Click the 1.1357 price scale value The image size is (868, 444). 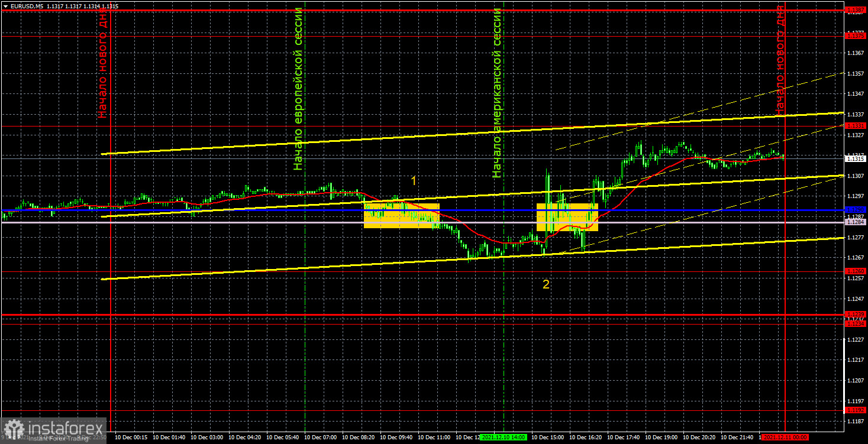coord(856,74)
